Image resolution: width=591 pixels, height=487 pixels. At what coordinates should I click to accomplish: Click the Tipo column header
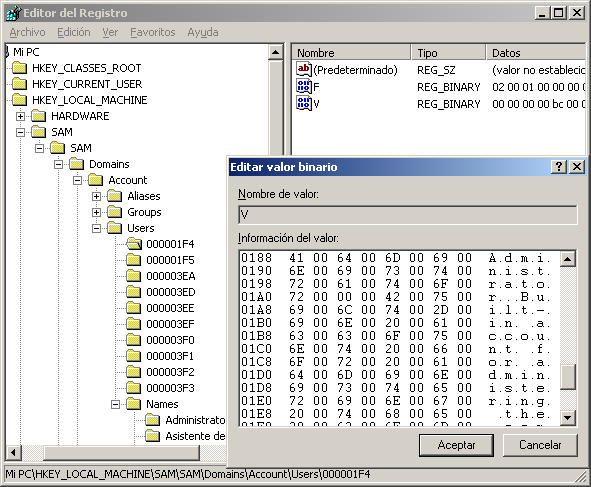pyautogui.click(x=449, y=53)
